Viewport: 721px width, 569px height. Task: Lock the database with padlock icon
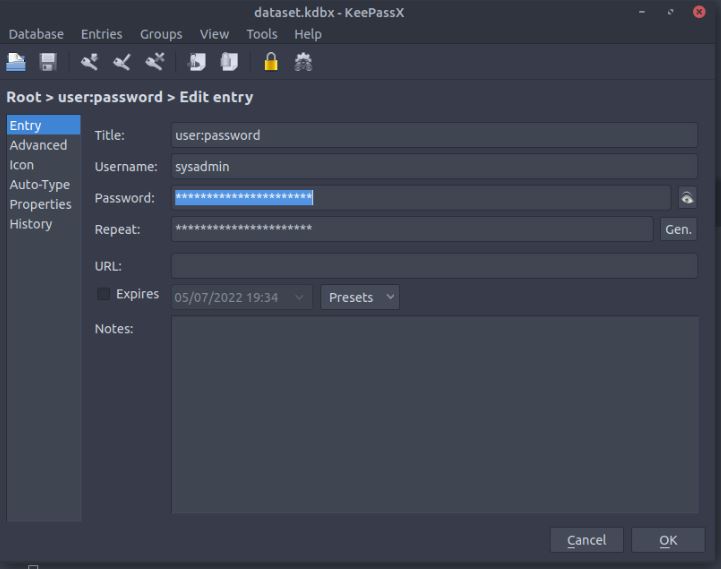271,61
